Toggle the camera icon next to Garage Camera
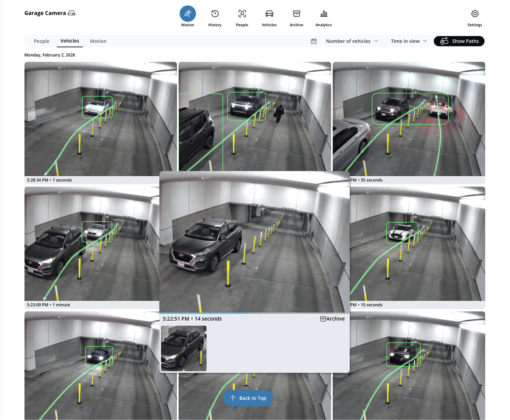This screenshot has height=420, width=510. pos(71,13)
